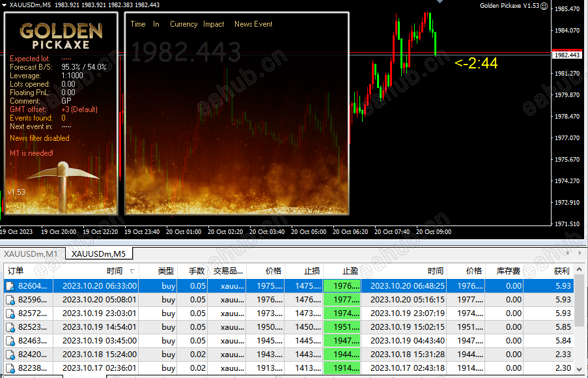Click order number 82463
The width and height of the screenshot is (588, 378).
tap(33, 341)
